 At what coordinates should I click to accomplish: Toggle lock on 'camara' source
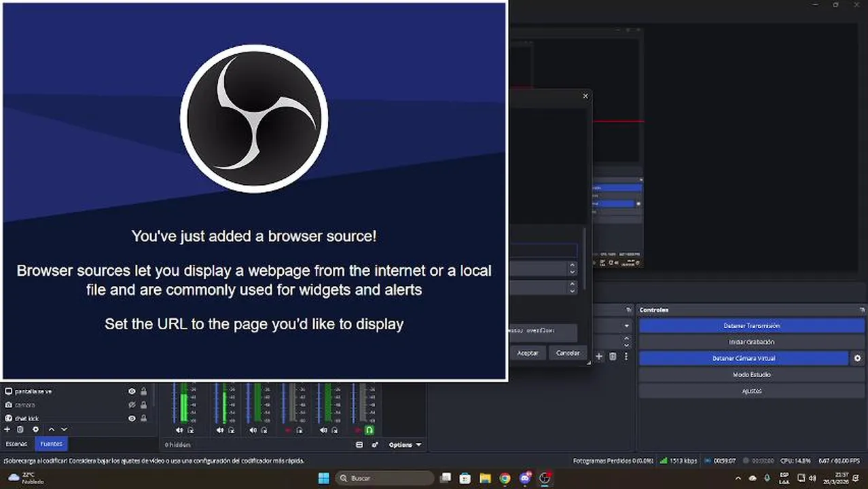[143, 405]
